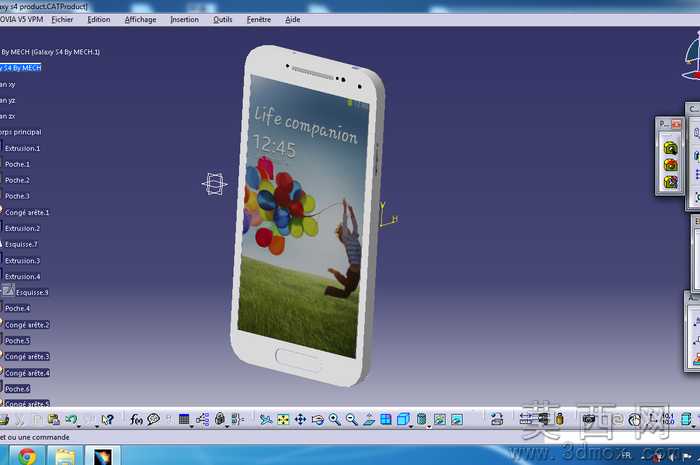Image resolution: width=700 pixels, height=465 pixels.
Task: Click the Zoom In magnifier
Action: 334,419
